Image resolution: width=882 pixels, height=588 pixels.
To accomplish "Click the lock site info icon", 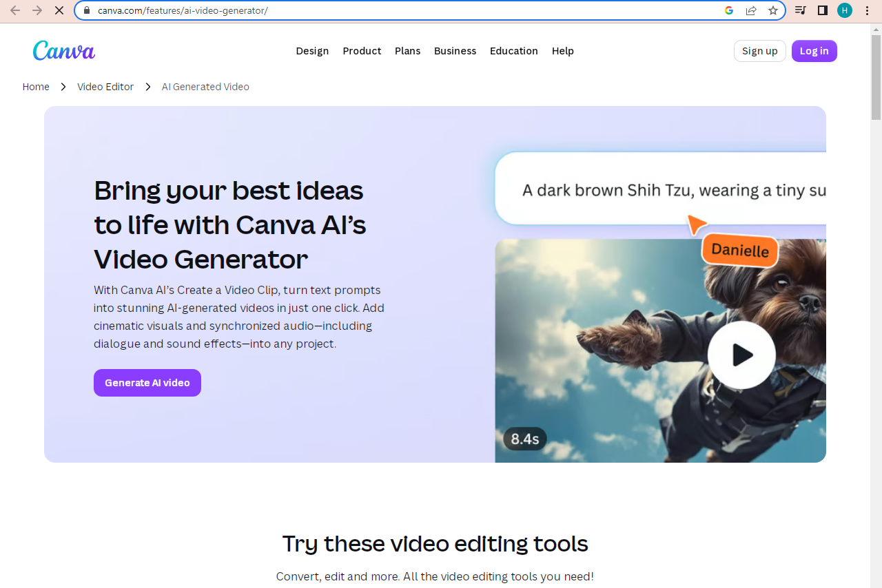I will tap(87, 10).
